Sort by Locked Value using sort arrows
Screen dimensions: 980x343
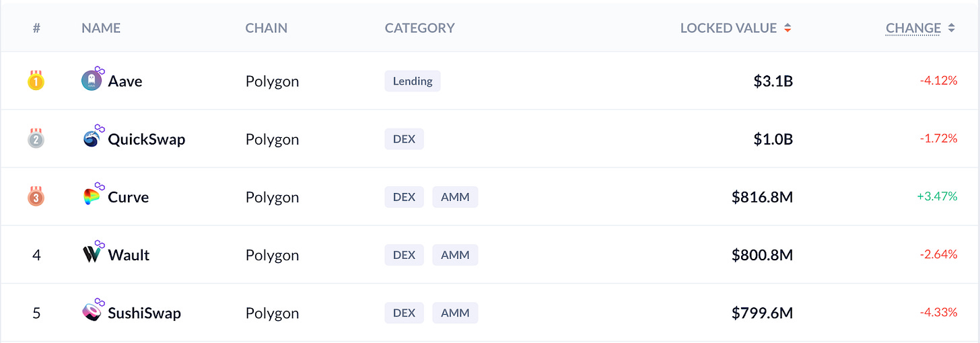(x=788, y=28)
